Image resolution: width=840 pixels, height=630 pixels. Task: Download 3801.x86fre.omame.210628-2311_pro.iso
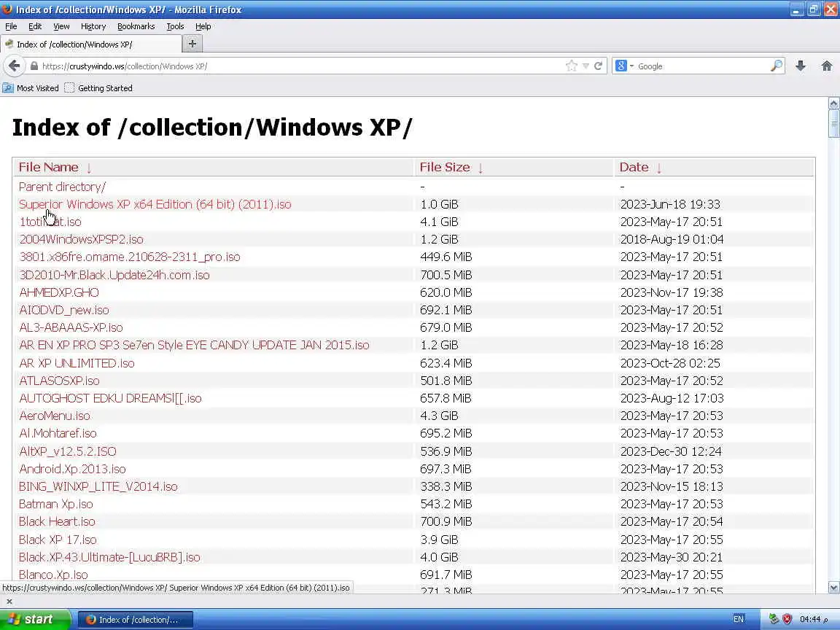point(130,257)
